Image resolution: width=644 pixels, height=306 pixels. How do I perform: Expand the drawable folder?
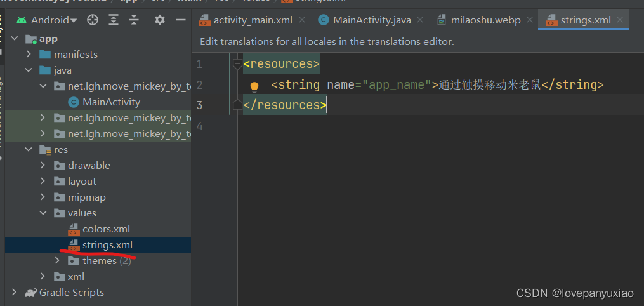click(43, 165)
